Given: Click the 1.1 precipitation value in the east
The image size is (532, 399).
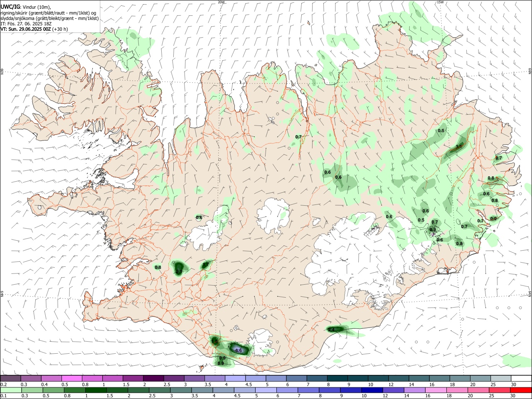Looking at the screenshot, I should 459,146.
